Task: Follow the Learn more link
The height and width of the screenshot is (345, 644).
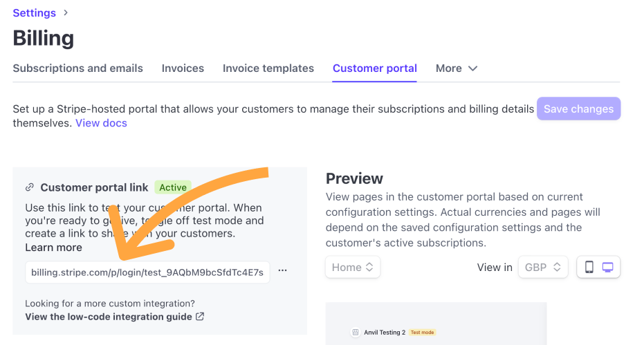Action: click(x=53, y=248)
